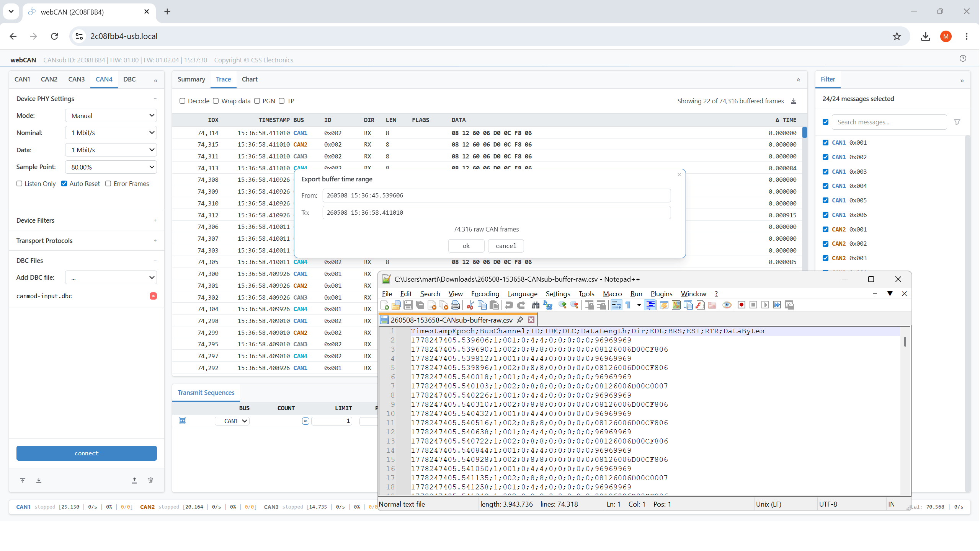Collapse left device panel with chevron
980x551 pixels.
[x=156, y=81]
